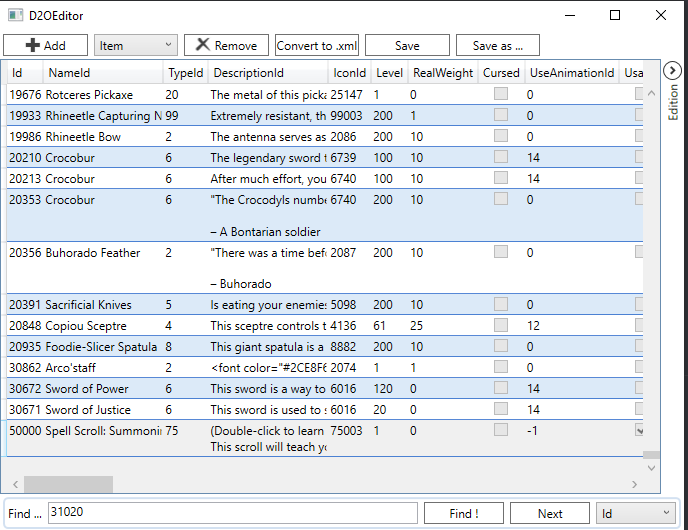Sort by the Id column header
The image size is (688, 530).
tap(25, 73)
